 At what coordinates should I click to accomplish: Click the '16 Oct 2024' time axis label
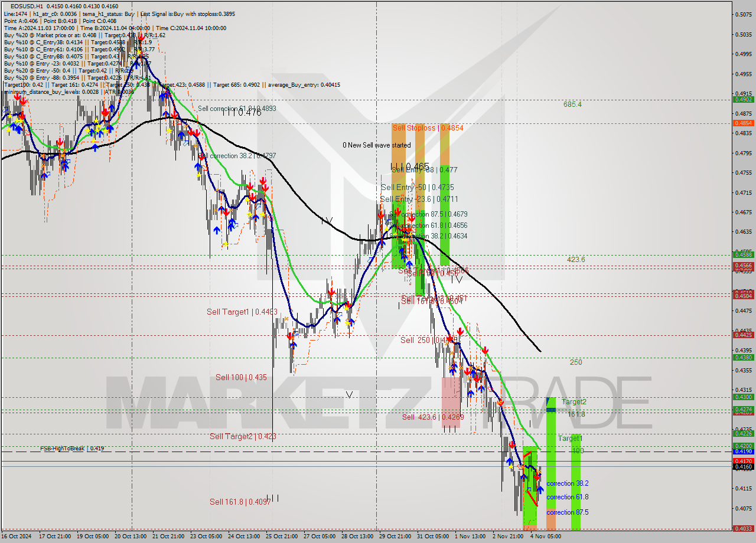pos(17,537)
